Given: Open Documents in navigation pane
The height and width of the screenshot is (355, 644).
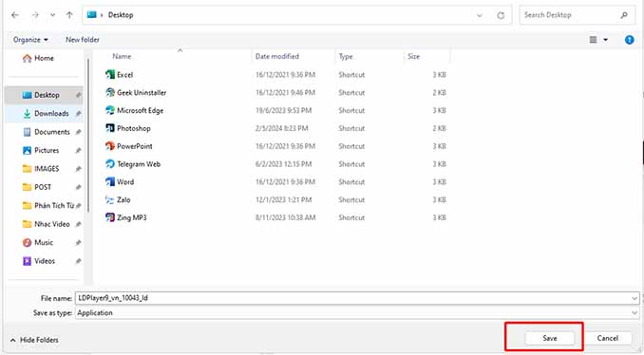Looking at the screenshot, I should (45, 132).
